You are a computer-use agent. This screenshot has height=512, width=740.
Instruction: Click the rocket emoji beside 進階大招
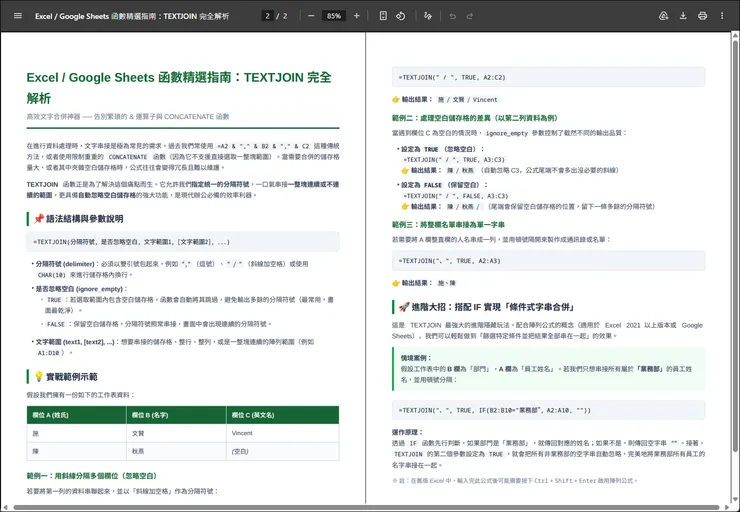(404, 307)
